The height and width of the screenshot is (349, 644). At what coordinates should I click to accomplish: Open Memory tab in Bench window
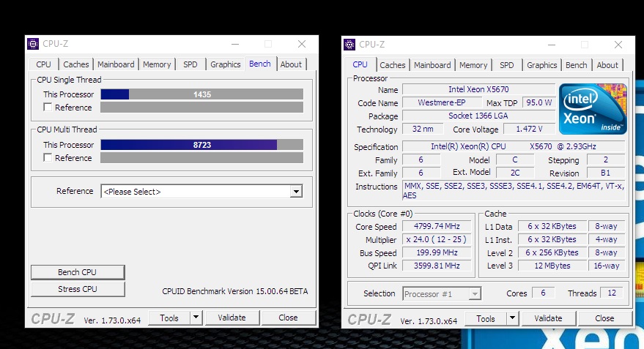point(157,64)
